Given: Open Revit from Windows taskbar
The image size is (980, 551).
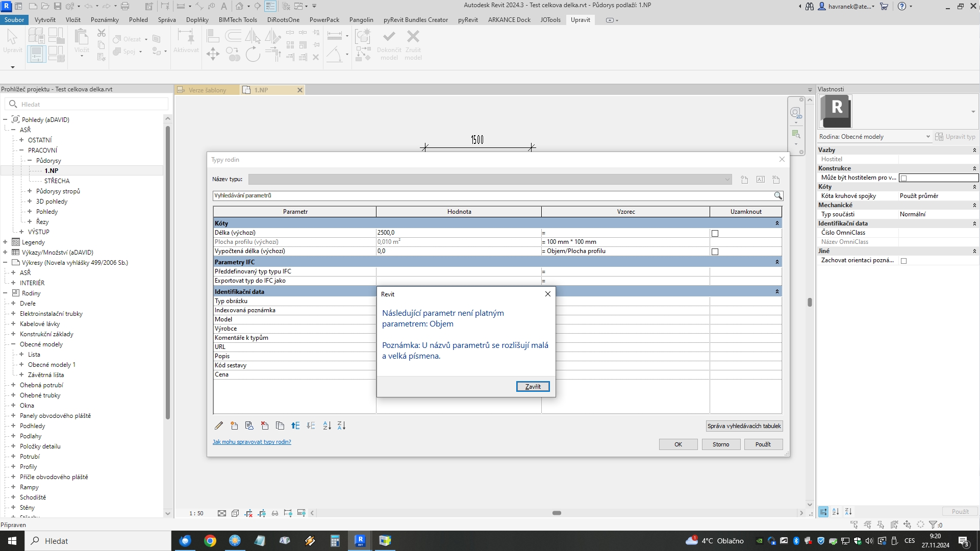Looking at the screenshot, I should point(360,541).
